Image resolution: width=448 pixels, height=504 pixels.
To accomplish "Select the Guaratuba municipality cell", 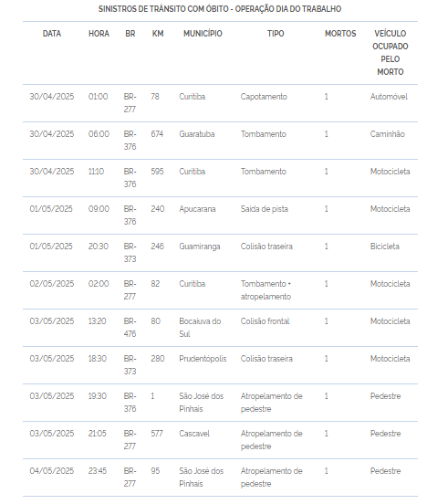I will (x=197, y=134).
